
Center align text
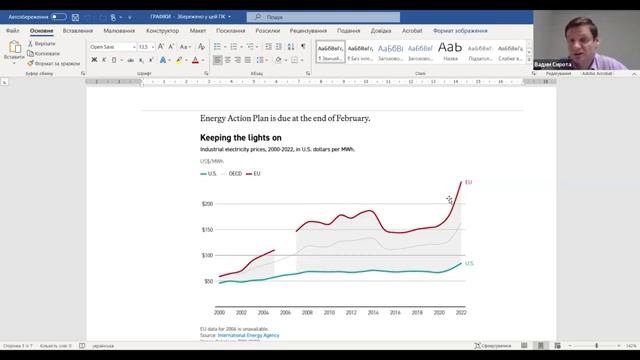(228, 60)
